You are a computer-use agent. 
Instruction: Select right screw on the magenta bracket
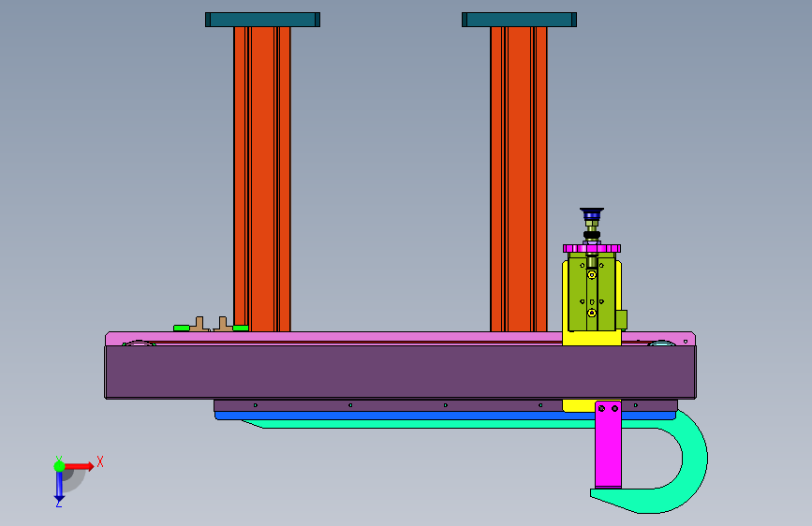tap(614, 408)
